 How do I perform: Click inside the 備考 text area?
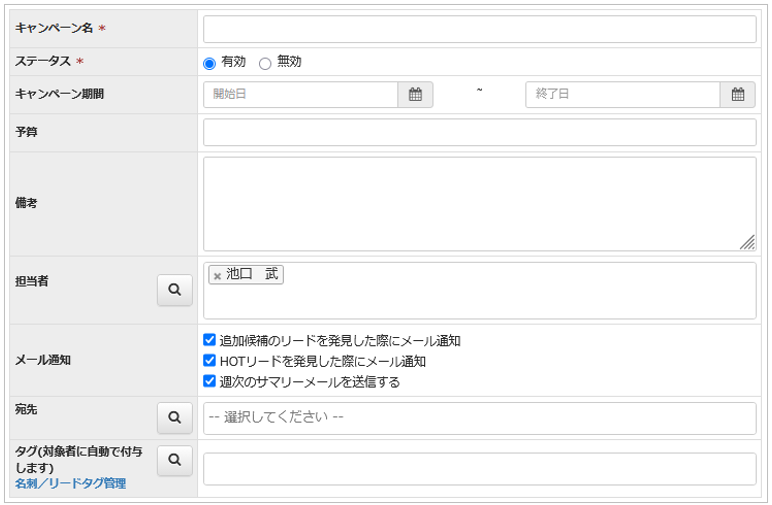pyautogui.click(x=479, y=203)
